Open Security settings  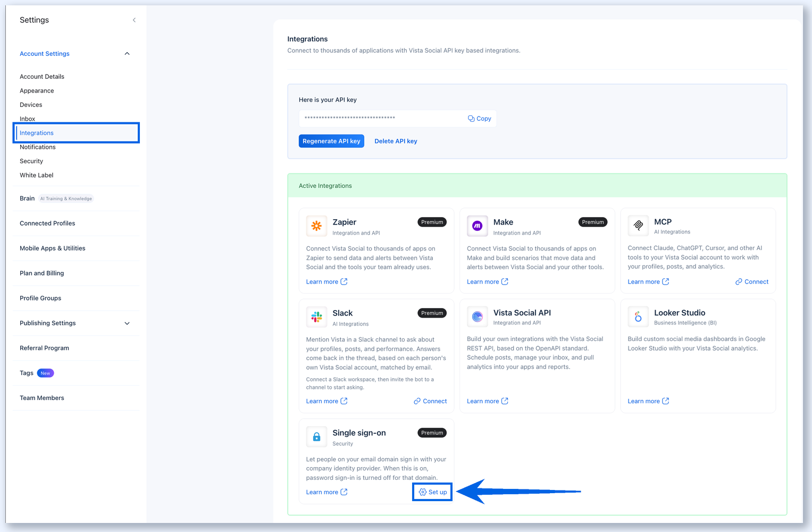pyautogui.click(x=31, y=161)
